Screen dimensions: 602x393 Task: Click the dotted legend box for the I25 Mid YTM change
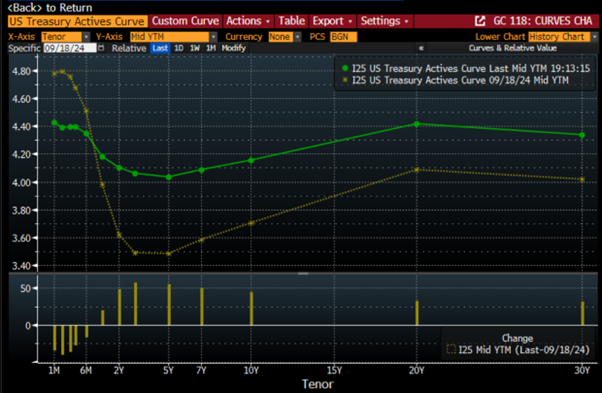tap(451, 349)
